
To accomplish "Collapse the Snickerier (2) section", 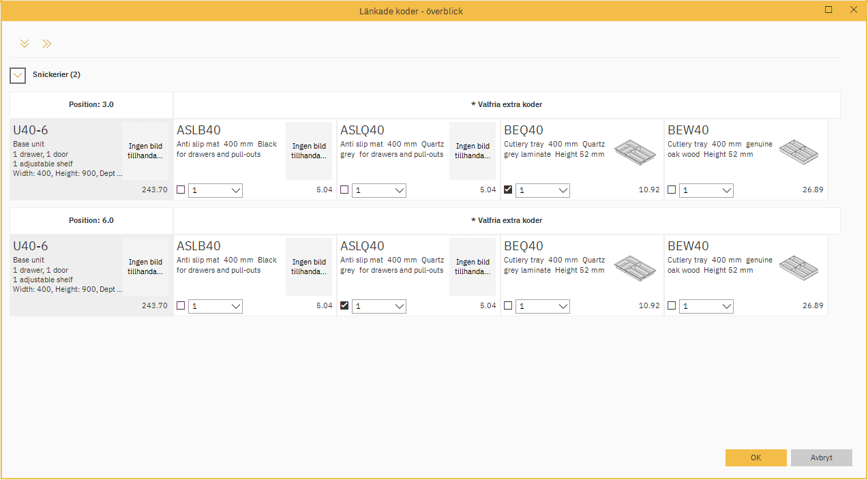I will [18, 75].
